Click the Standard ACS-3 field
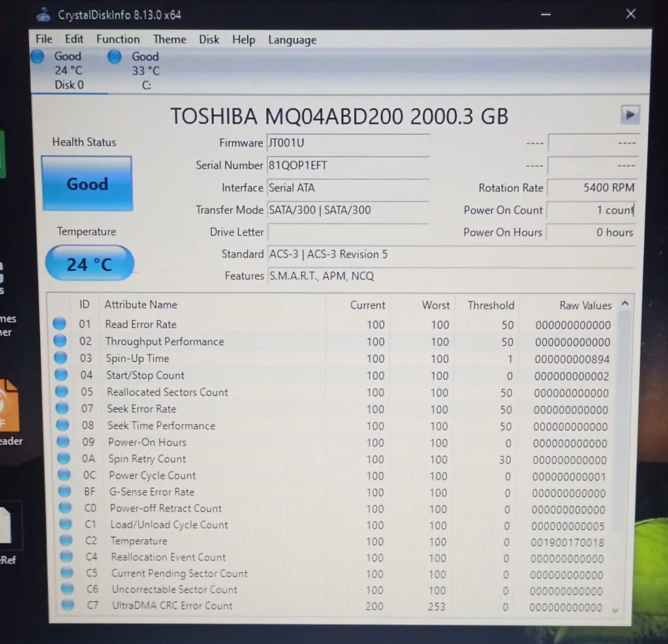The image size is (668, 644). click(x=451, y=255)
